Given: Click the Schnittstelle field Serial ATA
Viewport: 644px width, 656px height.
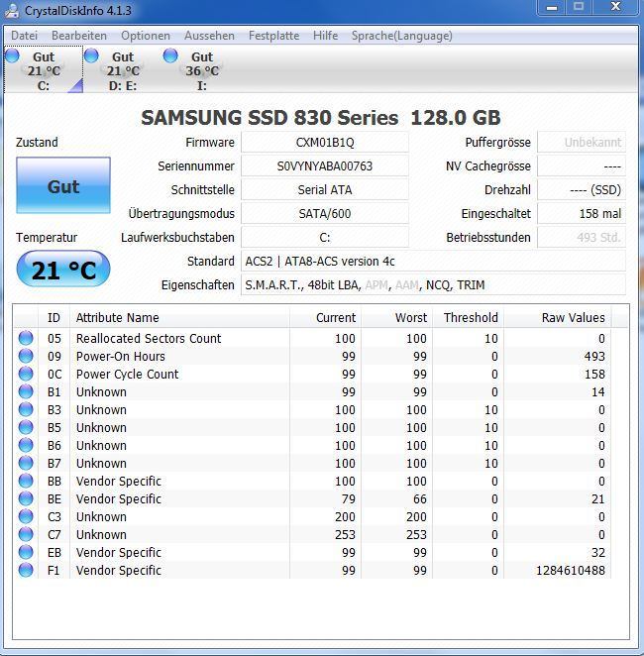Looking at the screenshot, I should 325,190.
